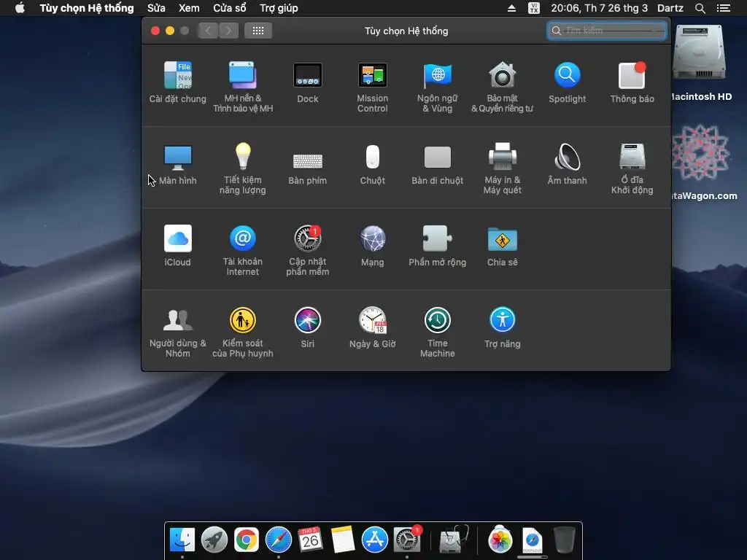Open Bàn di chuột trackpad settings
The width and height of the screenshot is (747, 560).
[438, 164]
